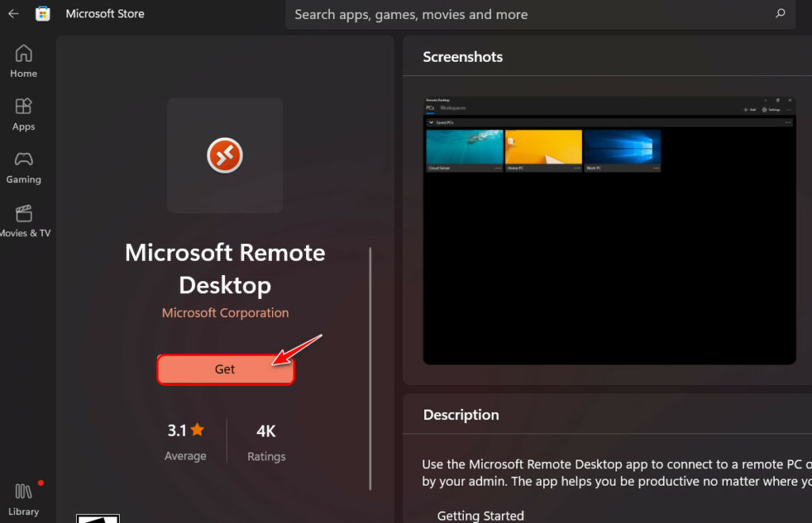The width and height of the screenshot is (812, 523).
Task: Click the back arrow in the title bar
Action: point(13,14)
